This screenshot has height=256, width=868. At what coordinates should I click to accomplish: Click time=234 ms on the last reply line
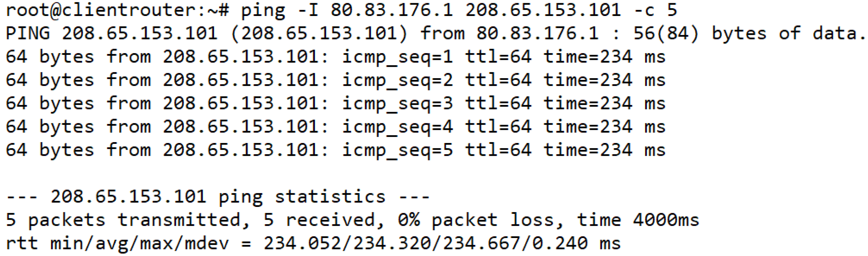(x=604, y=150)
